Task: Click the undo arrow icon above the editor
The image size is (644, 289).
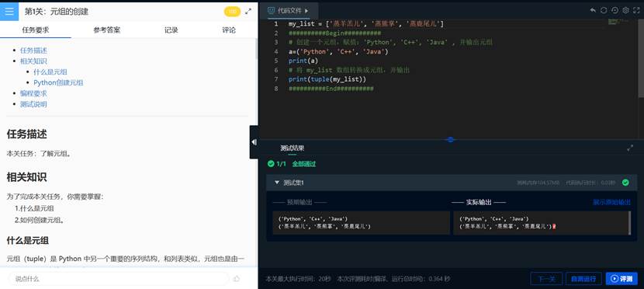Action: 593,10
